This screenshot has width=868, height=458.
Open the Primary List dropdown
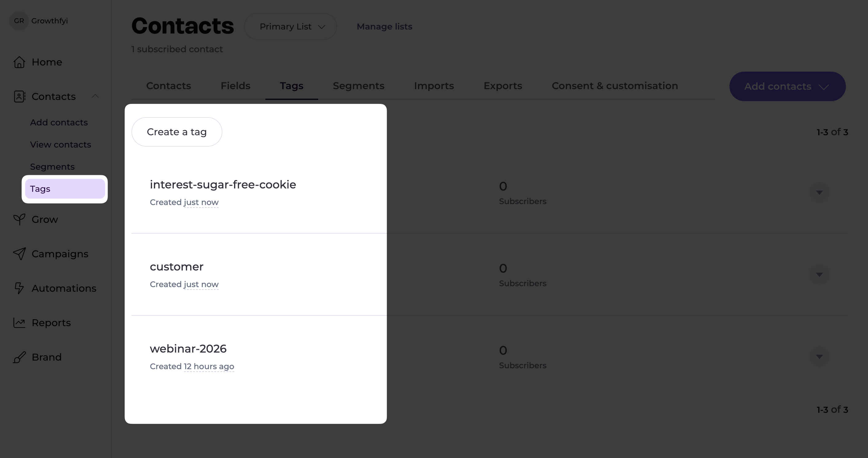point(291,27)
